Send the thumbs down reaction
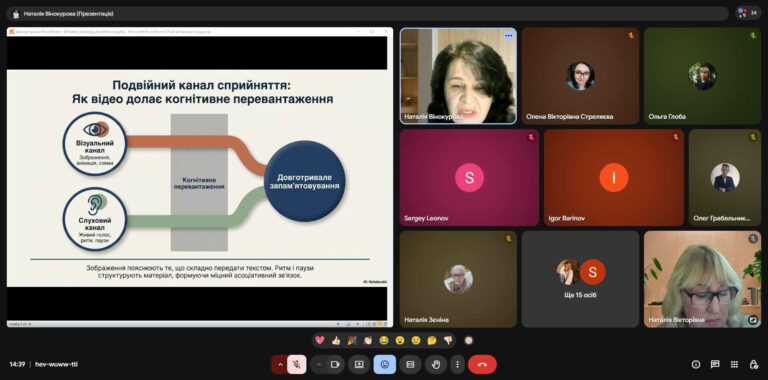This screenshot has height=380, width=768. click(x=448, y=340)
